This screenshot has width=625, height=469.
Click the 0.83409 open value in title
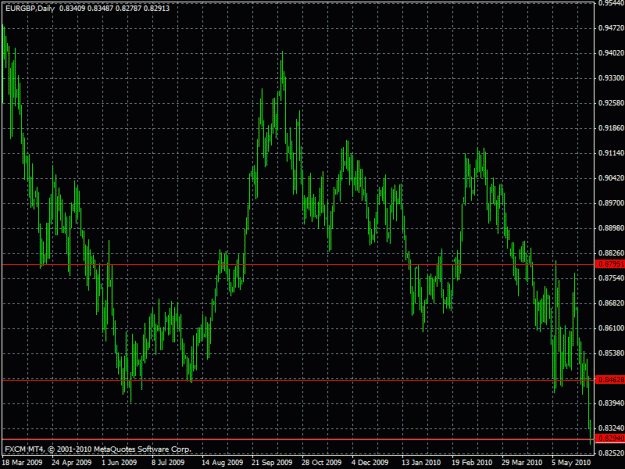click(72, 8)
